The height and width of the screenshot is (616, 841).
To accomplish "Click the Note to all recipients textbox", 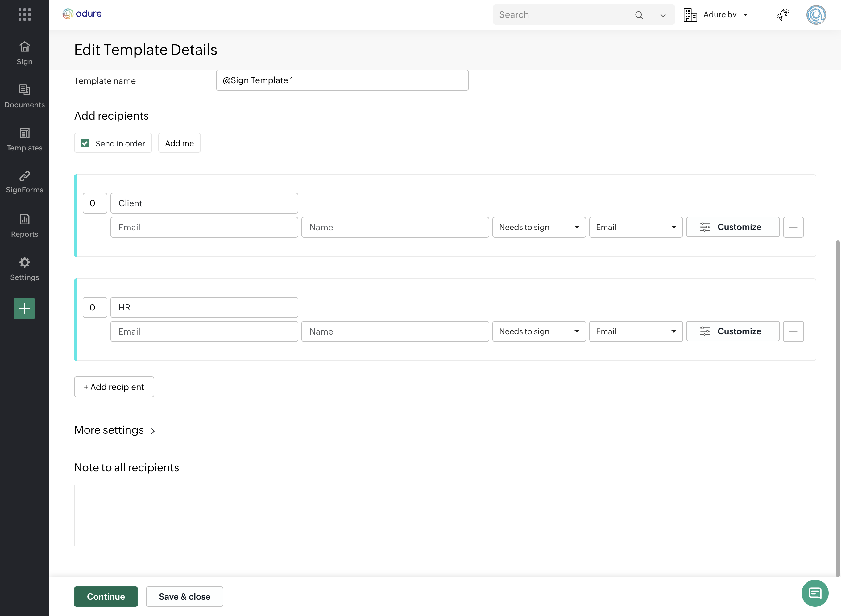I will (259, 515).
